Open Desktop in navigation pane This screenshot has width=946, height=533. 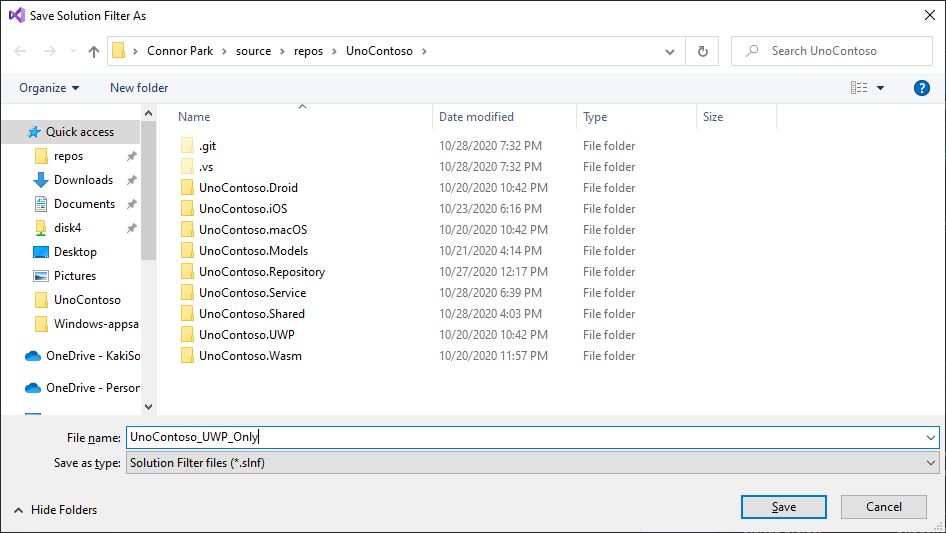point(75,252)
